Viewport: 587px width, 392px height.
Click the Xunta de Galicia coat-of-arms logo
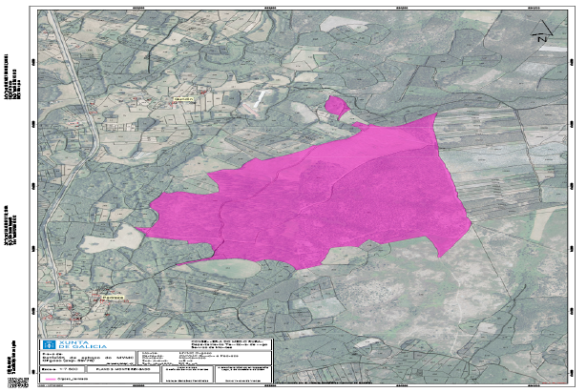click(49, 344)
